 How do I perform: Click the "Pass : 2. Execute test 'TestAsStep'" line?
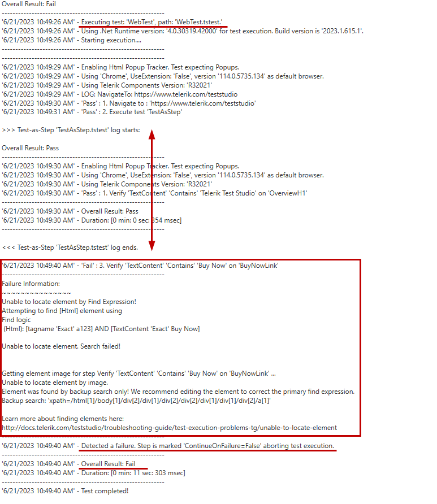pos(92,112)
